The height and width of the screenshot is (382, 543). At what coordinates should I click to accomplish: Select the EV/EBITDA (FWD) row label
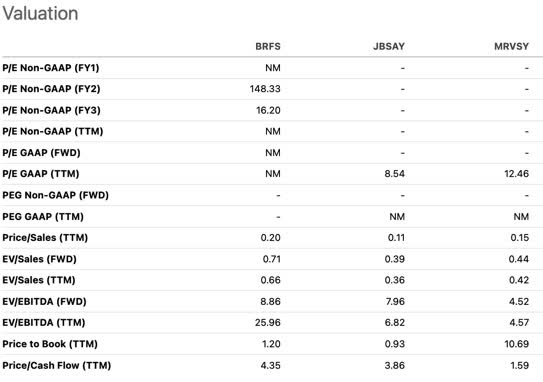coord(44,302)
